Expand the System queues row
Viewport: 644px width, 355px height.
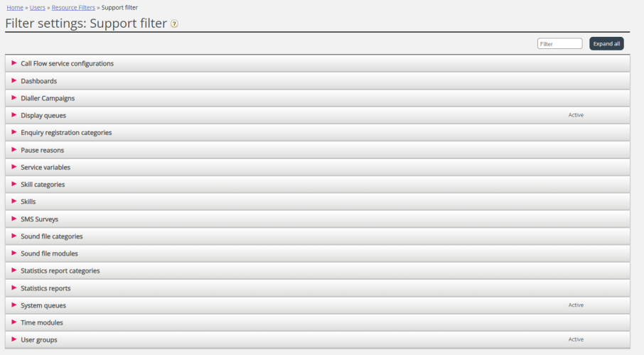pyautogui.click(x=43, y=305)
